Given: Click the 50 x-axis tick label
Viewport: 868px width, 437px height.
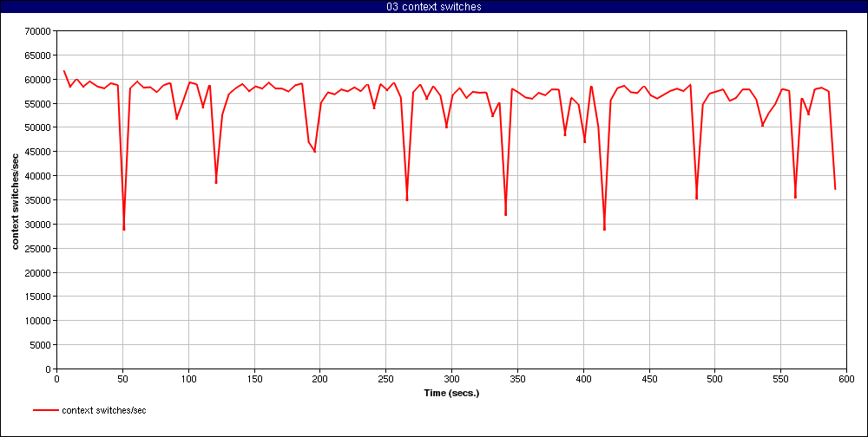Looking at the screenshot, I should pos(123,379).
